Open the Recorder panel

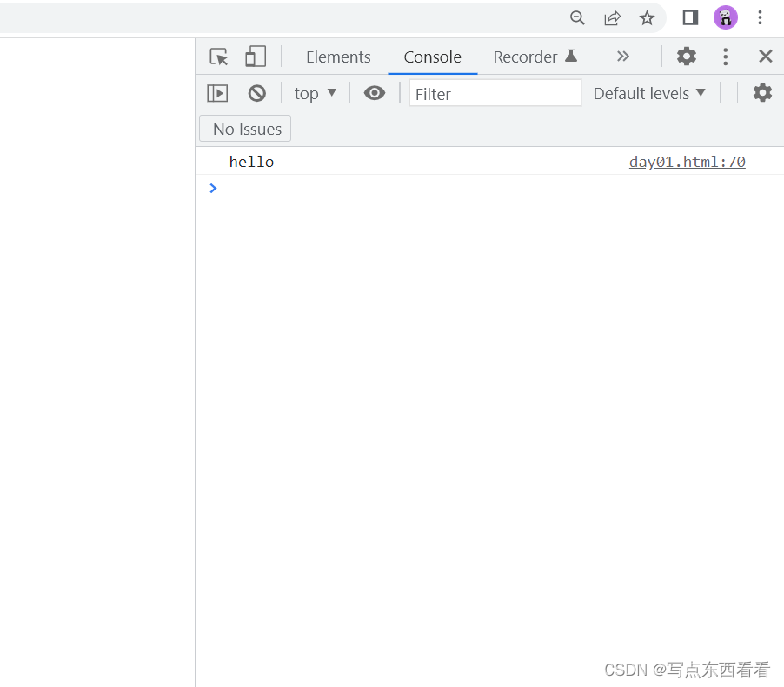[528, 57]
